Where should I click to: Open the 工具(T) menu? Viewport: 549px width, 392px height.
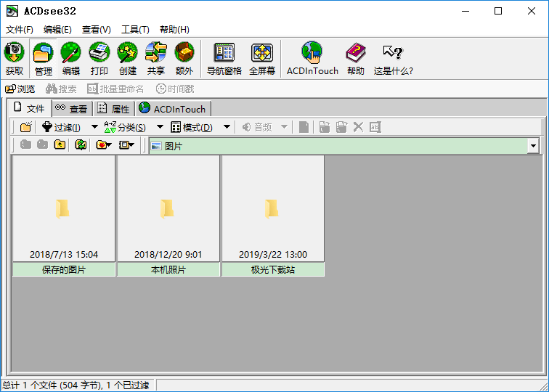(135, 30)
